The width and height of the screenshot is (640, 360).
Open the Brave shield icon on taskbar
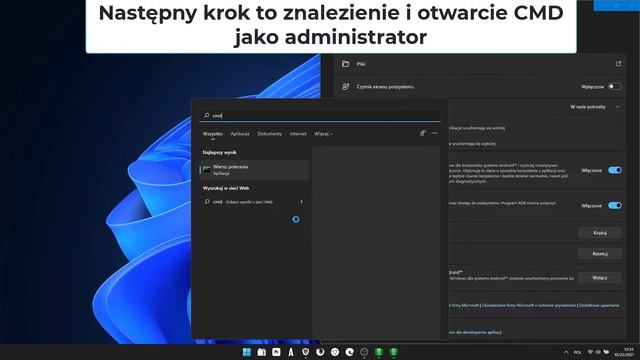pos(305,352)
